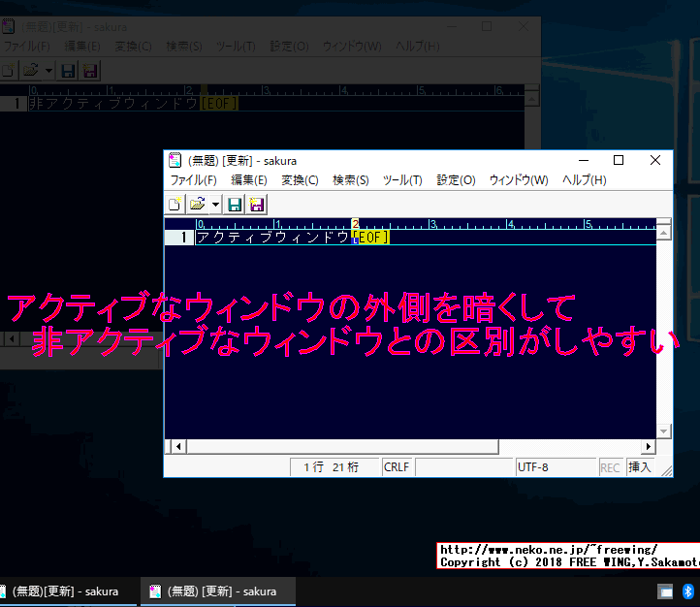Maximize the inactive sakura window
This screenshot has width=700, height=607.
(487, 26)
